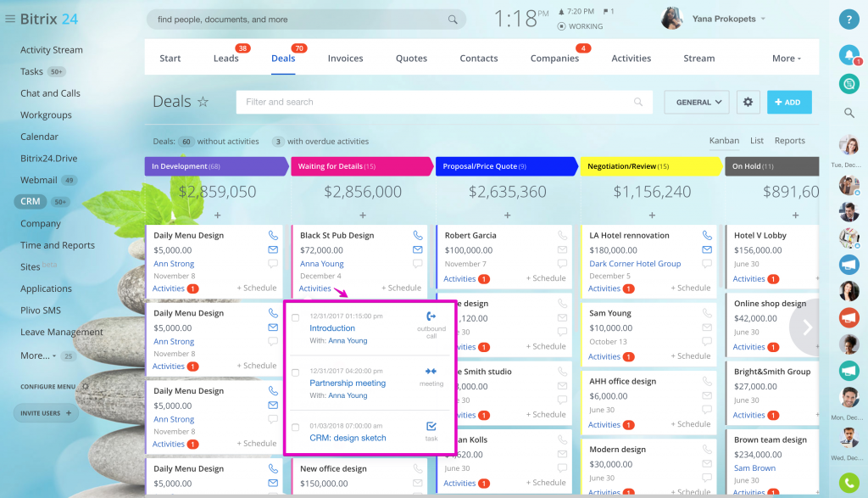Click the Introduction activity link

click(332, 328)
